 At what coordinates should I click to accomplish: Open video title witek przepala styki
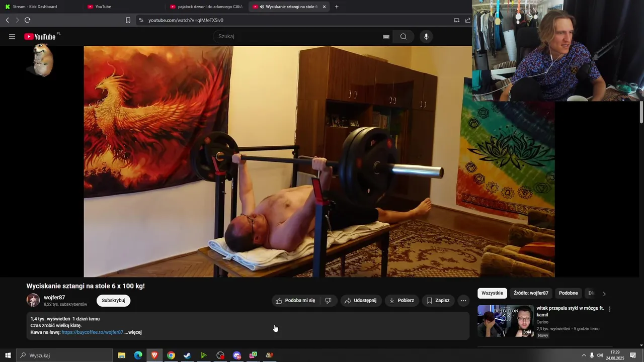coord(570,311)
